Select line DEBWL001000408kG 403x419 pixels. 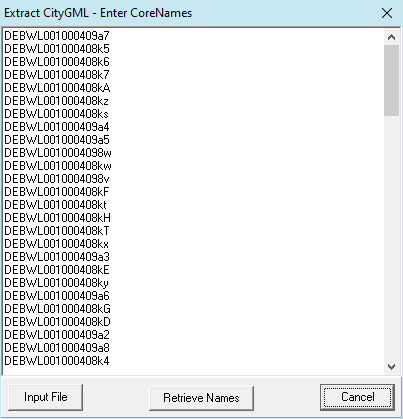57,309
